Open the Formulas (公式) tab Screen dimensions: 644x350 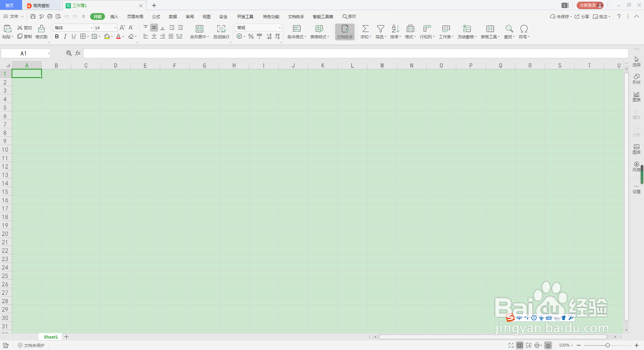point(156,16)
